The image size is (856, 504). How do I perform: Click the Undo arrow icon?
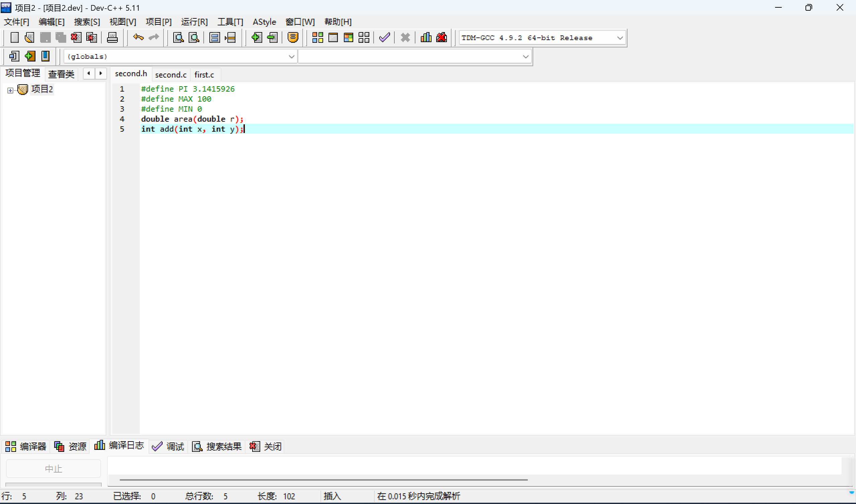pos(138,37)
